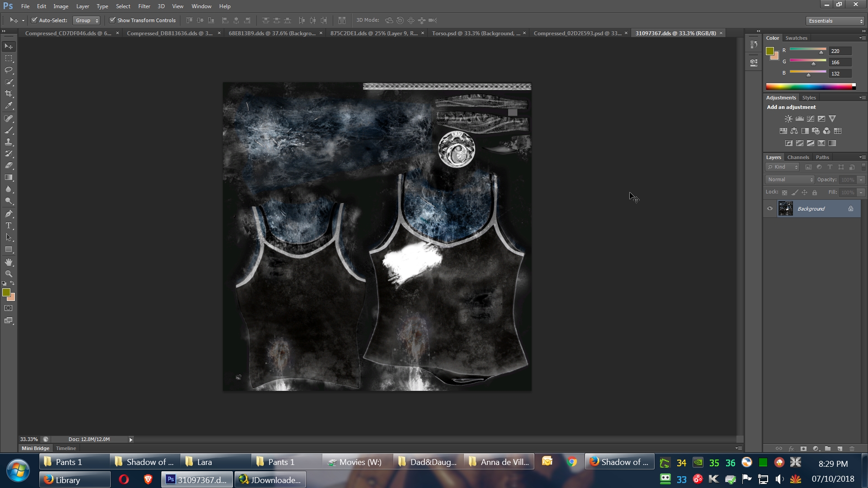The image size is (868, 488).
Task: Open the Group auto-select dropdown
Action: [86, 20]
